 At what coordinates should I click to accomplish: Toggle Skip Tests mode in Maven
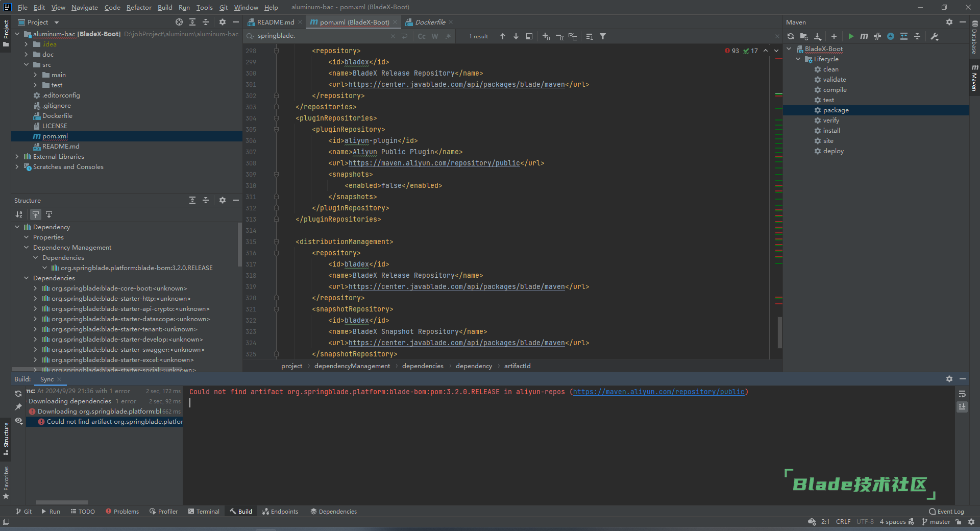pyautogui.click(x=890, y=36)
